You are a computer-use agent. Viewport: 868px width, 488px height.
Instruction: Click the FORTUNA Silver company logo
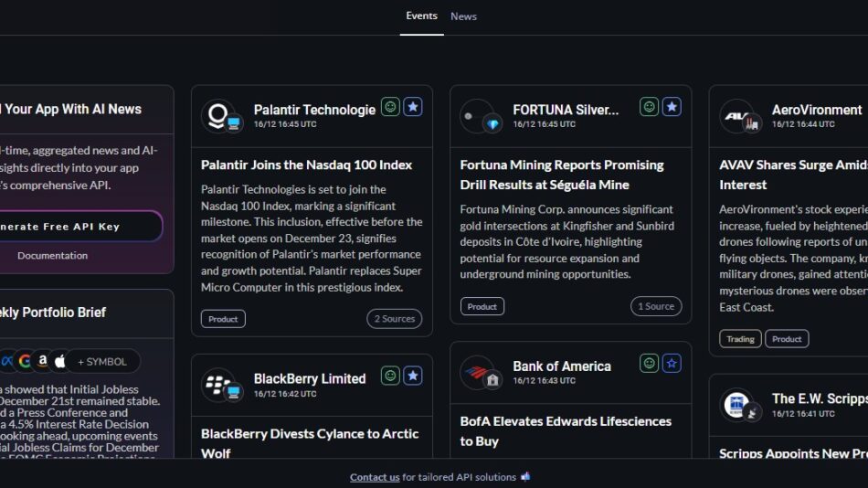point(478,115)
